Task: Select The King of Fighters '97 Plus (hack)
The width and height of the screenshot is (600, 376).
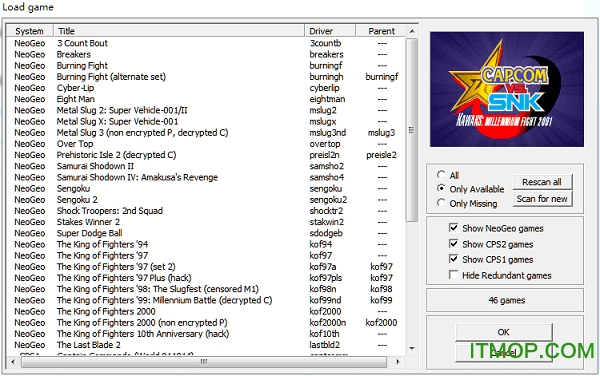Action: 206,278
